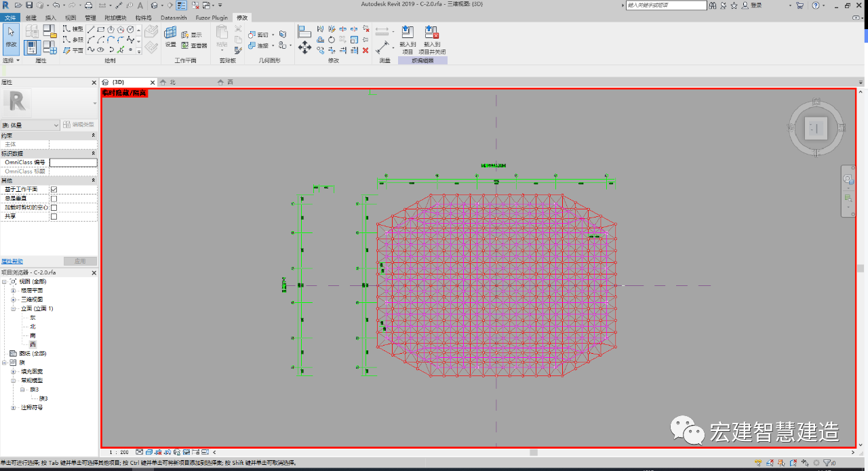
Task: Open the 族: 体量 type dropdown
Action: [x=31, y=125]
